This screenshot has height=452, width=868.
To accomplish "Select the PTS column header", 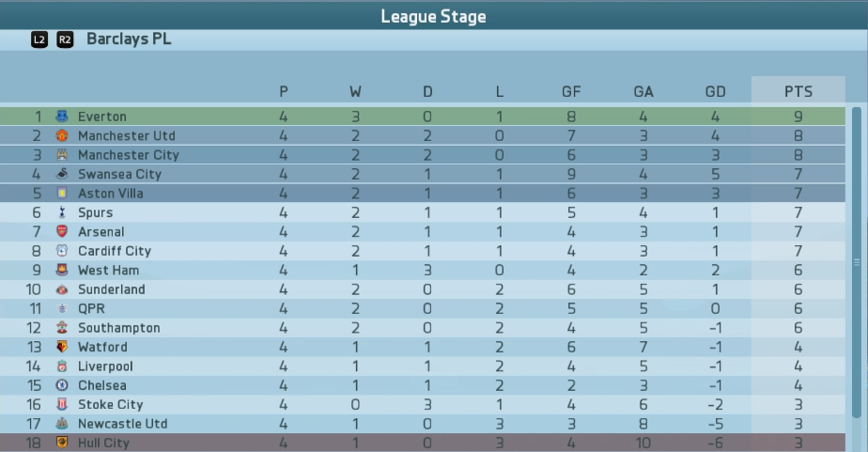I will coord(798,91).
